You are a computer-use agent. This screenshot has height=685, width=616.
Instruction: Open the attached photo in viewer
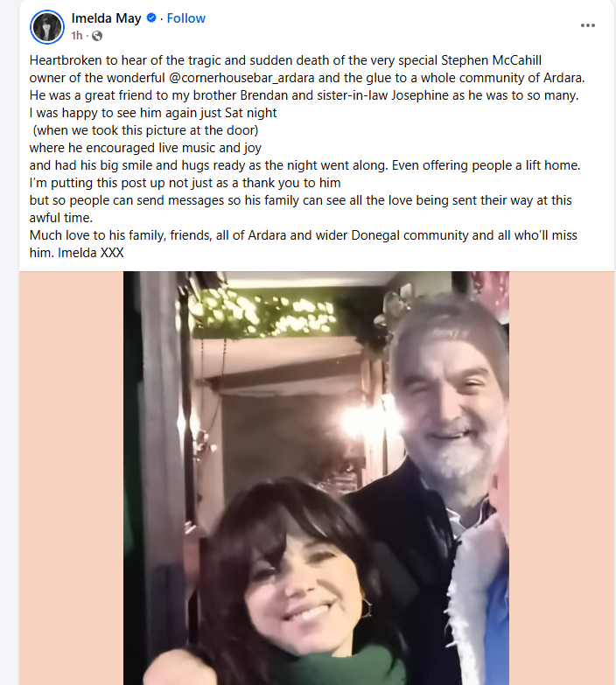(x=316, y=478)
